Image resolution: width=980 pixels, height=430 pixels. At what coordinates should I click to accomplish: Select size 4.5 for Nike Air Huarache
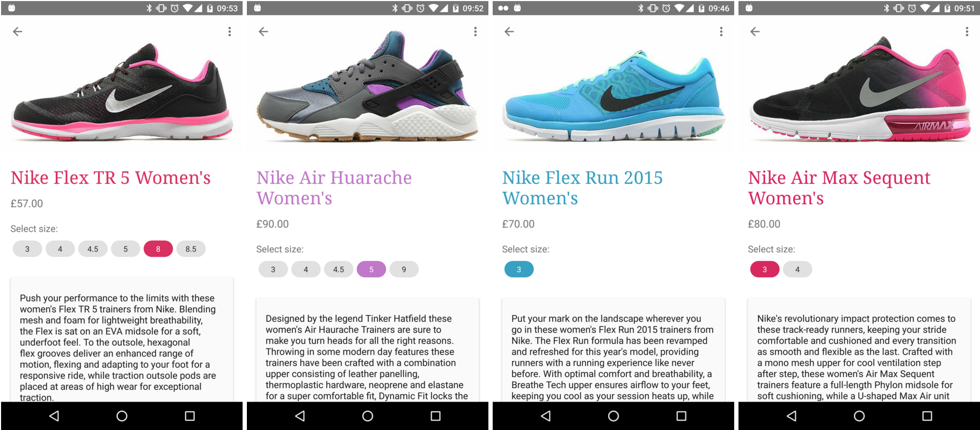[339, 269]
